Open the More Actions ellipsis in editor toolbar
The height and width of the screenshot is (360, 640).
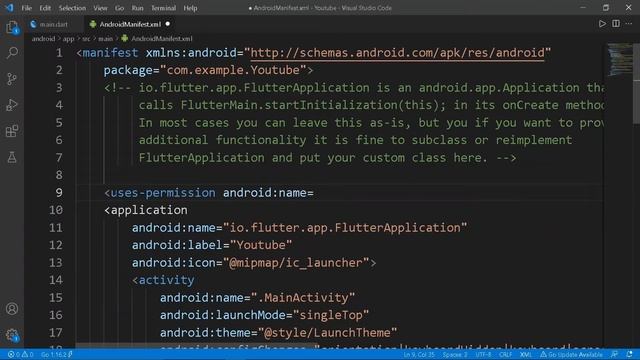pos(629,24)
